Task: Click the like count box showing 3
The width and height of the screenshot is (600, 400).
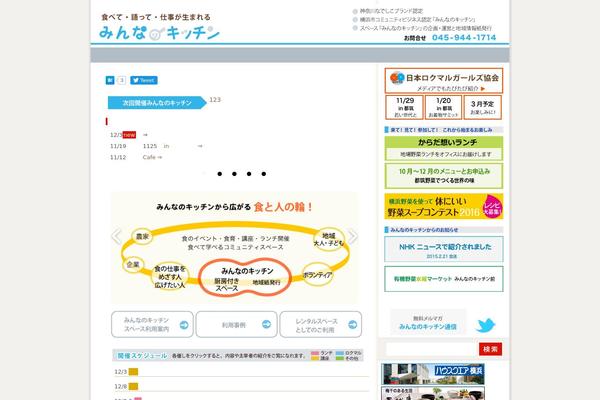Action: [x=121, y=80]
